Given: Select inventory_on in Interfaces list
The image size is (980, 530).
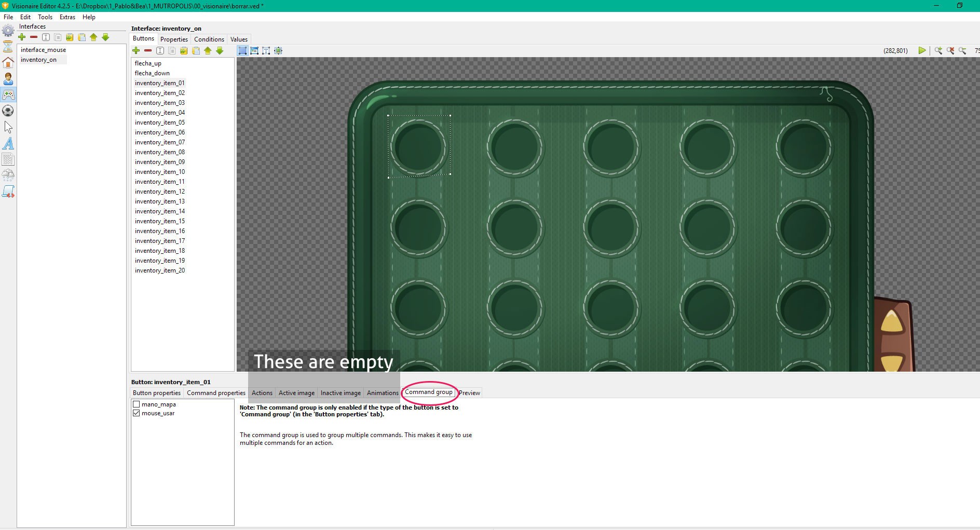Looking at the screenshot, I should [x=39, y=60].
